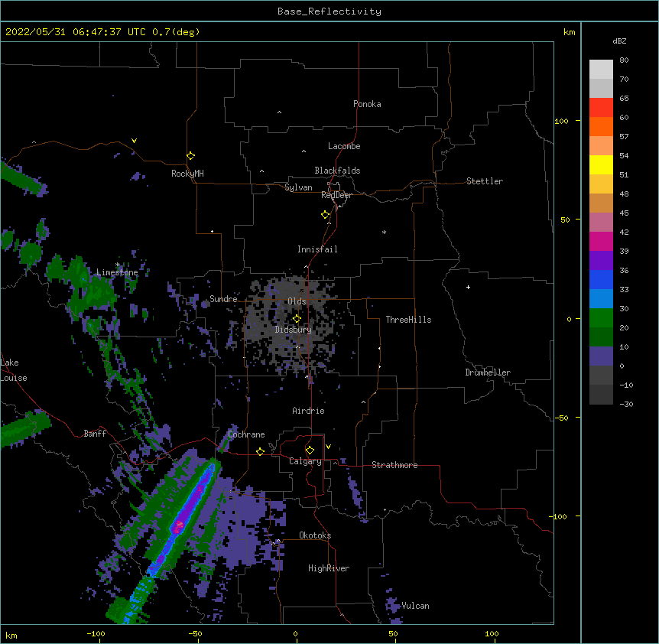Click the RockyMH label
The image size is (659, 644).
coord(187,174)
